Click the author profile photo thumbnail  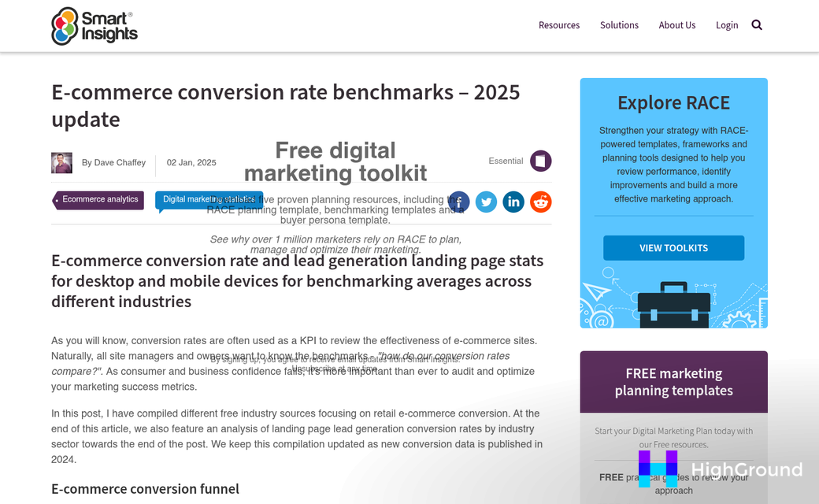point(61,162)
